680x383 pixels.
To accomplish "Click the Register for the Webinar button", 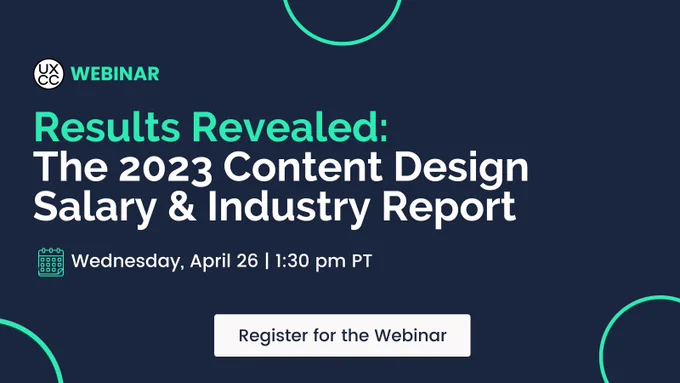I will pyautogui.click(x=342, y=335).
